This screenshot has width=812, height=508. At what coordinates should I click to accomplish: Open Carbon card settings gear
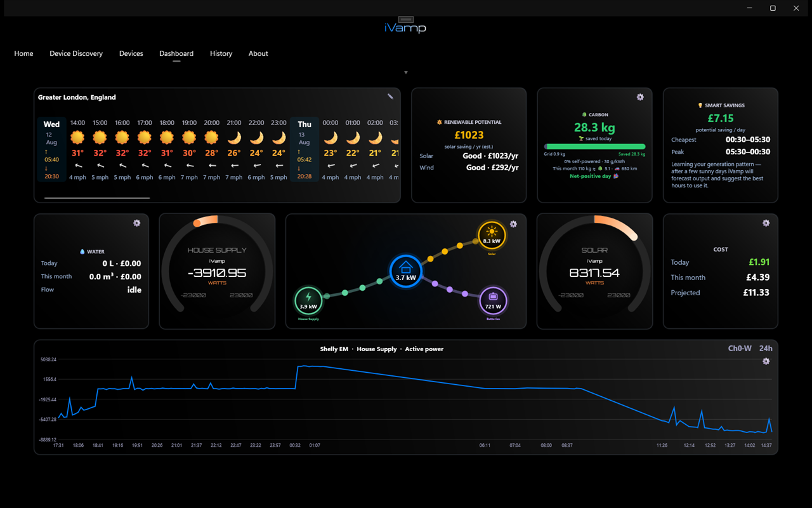640,97
